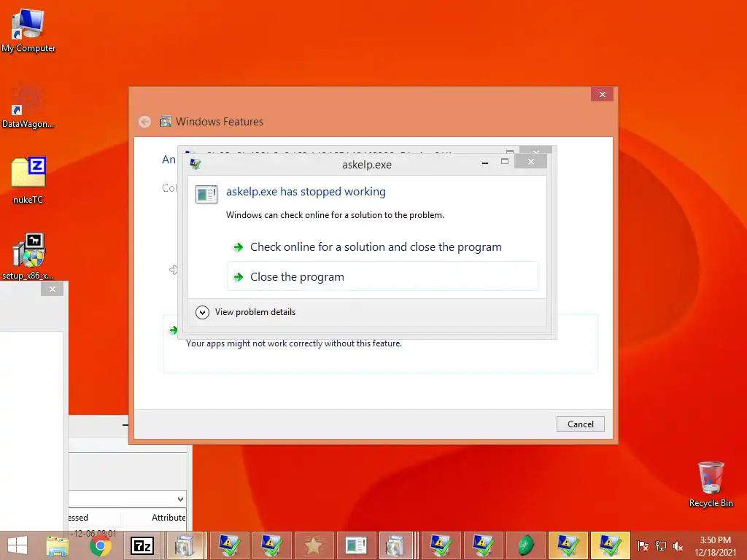Open Action Center flag in tray
The image size is (747, 560).
[x=643, y=546]
